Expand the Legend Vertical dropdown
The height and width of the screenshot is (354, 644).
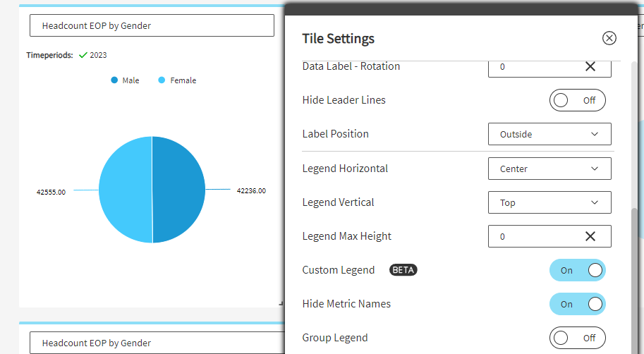point(549,202)
